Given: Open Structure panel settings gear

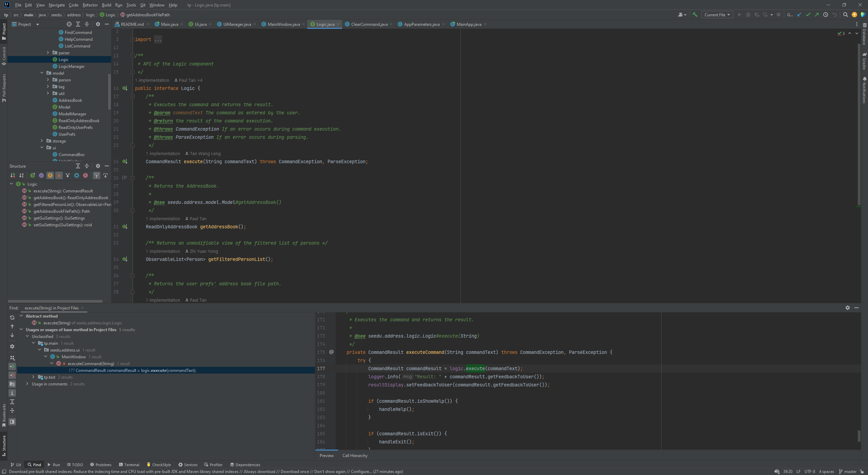Looking at the screenshot, I should (x=98, y=166).
